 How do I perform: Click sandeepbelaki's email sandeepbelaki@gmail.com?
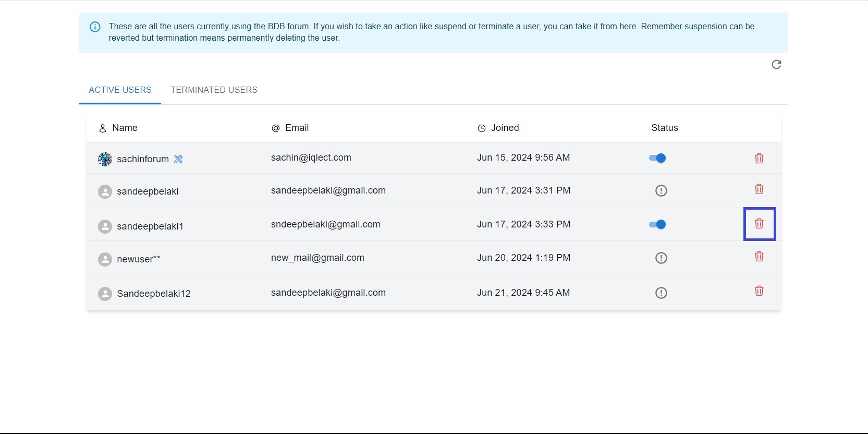tap(328, 190)
